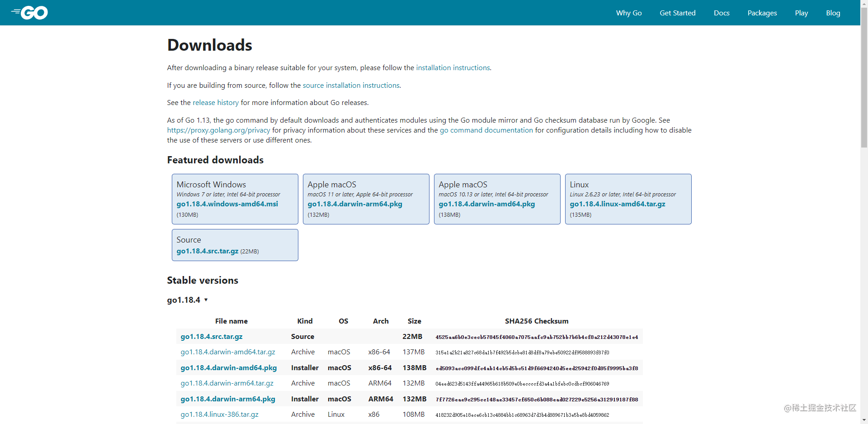Select the Source kind cell in table
This screenshot has width=868, height=424.
pos(302,337)
